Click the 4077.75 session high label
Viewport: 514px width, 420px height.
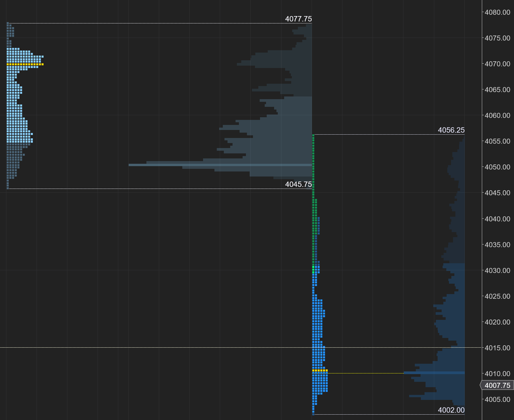coord(298,19)
